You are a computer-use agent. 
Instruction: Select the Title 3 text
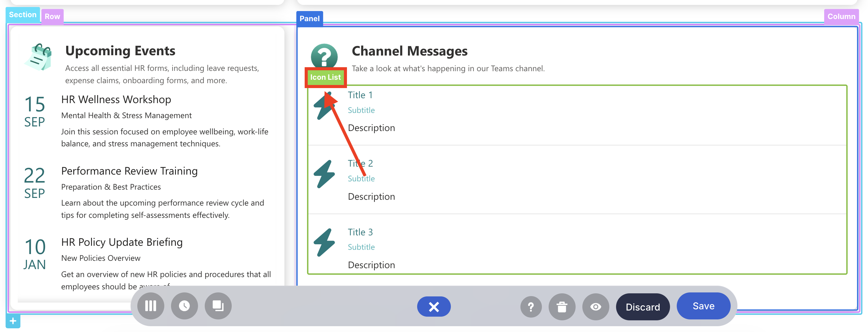click(360, 232)
